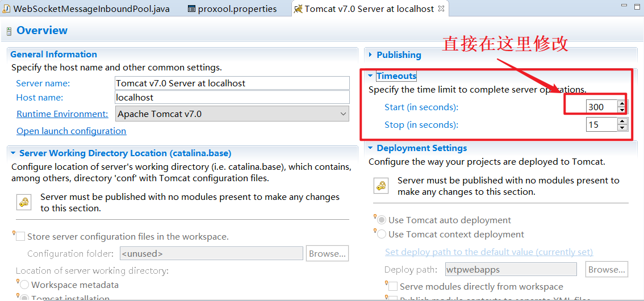Toggle Store server configuration files in workspace

point(20,236)
